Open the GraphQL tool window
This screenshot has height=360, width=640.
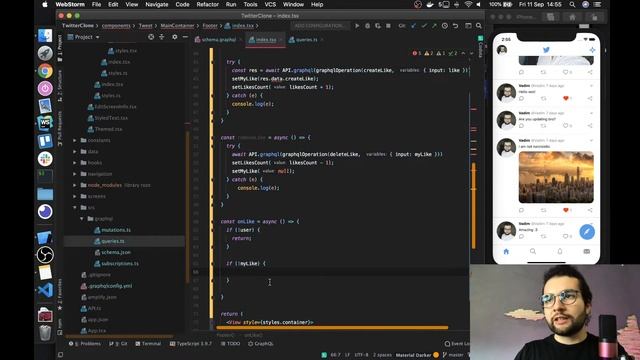260,344
